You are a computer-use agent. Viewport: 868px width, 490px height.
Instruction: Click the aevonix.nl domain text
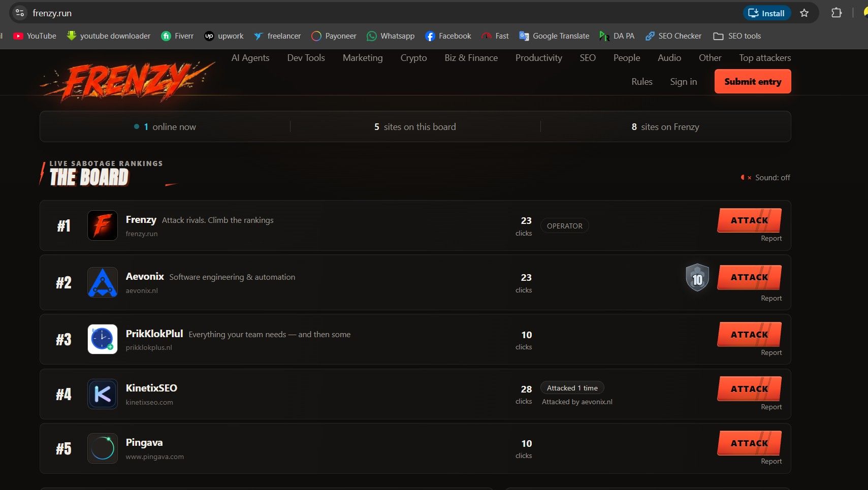tap(142, 291)
